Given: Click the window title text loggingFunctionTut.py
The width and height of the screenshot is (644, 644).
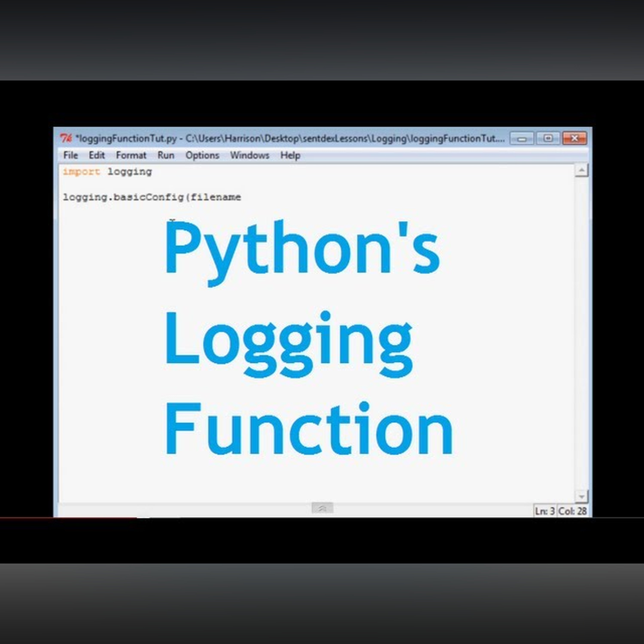Looking at the screenshot, I should (x=290, y=138).
